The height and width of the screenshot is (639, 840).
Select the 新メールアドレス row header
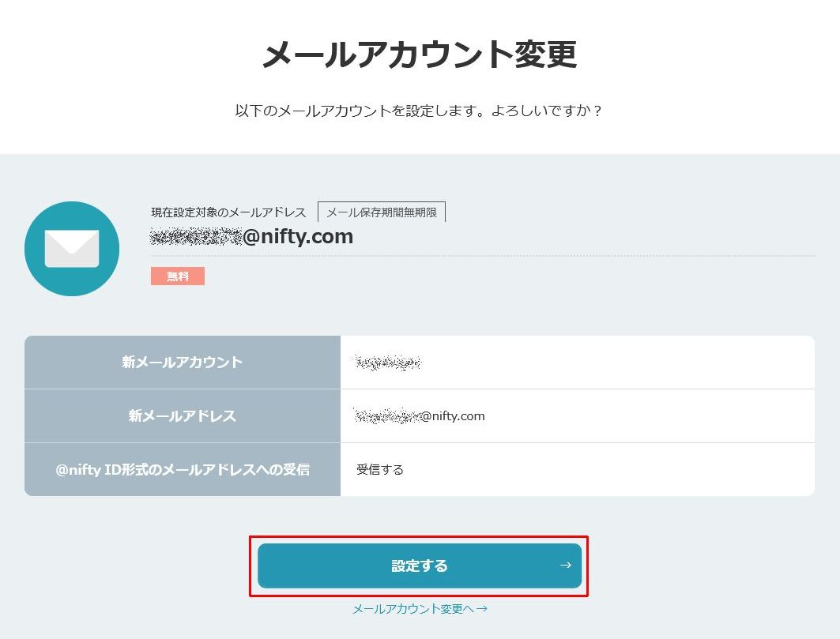click(183, 415)
